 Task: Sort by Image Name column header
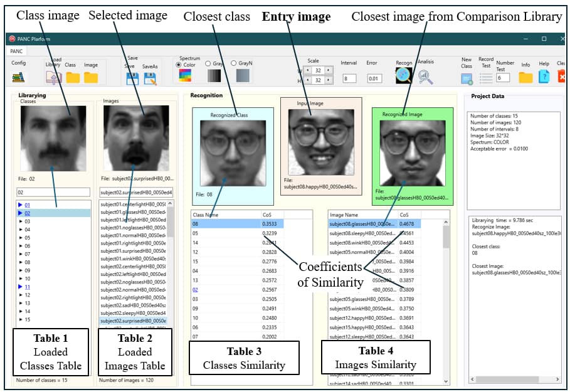tap(363, 215)
